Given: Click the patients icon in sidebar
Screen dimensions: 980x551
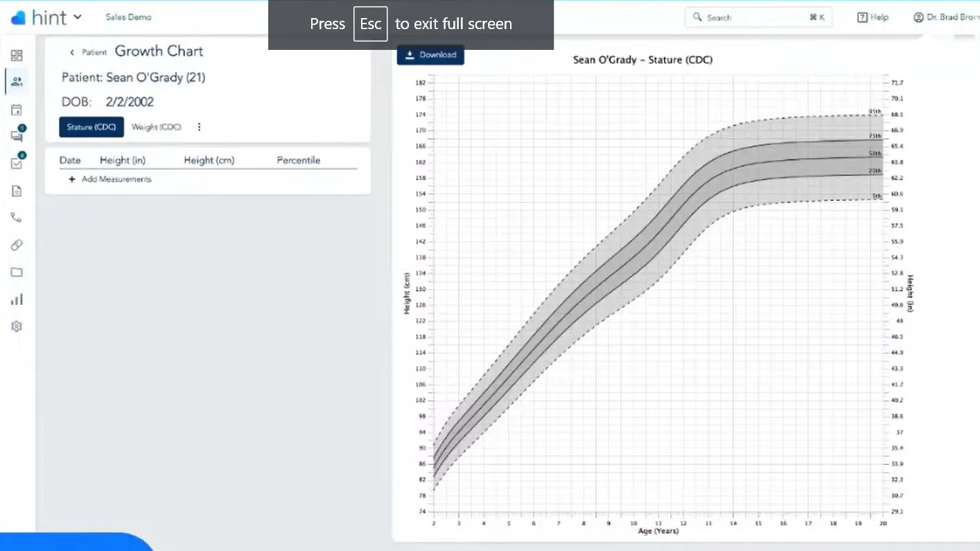Looking at the screenshot, I should (x=17, y=82).
